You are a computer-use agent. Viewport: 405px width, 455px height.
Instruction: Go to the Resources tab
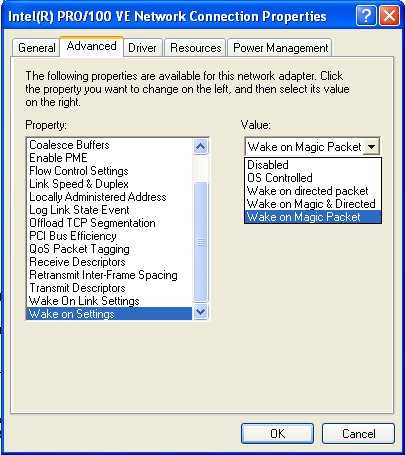click(x=195, y=48)
